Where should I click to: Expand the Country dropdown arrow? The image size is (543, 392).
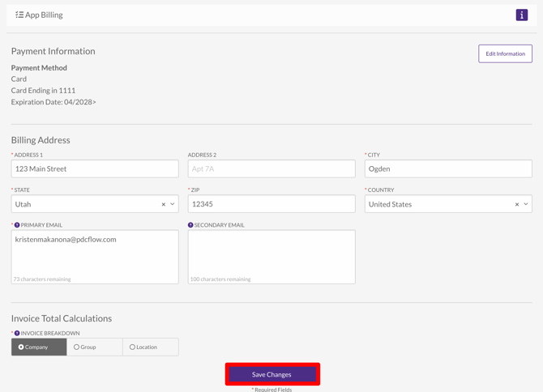526,204
